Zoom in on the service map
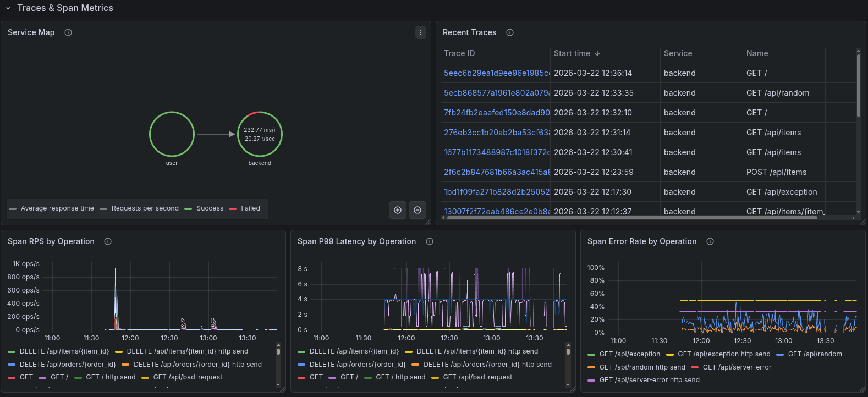Screen dimensions: 868x397 [x=398, y=210]
